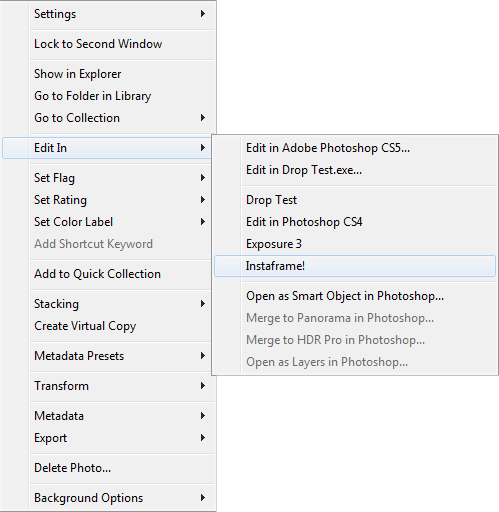This screenshot has width=499, height=512.
Task: Open Metadata Presets submenu
Action: click(x=108, y=356)
